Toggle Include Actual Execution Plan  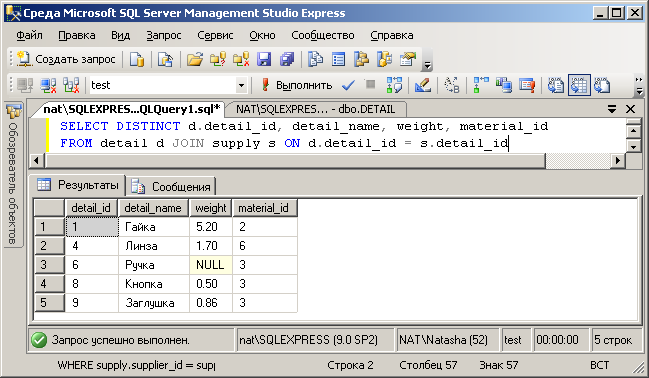pos(481,85)
